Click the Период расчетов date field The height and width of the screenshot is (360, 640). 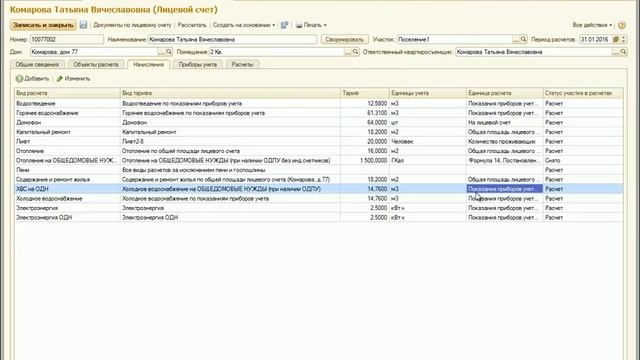[x=596, y=40]
